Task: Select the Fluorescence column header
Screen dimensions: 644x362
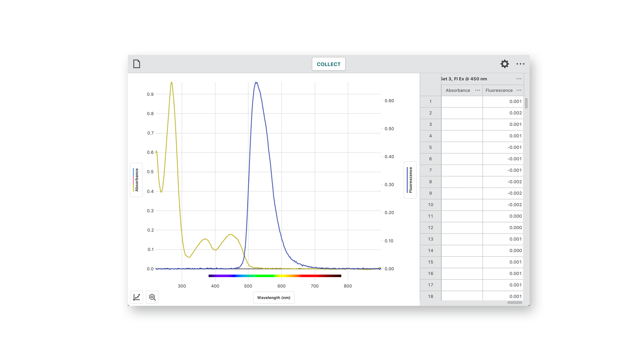Action: (x=499, y=90)
